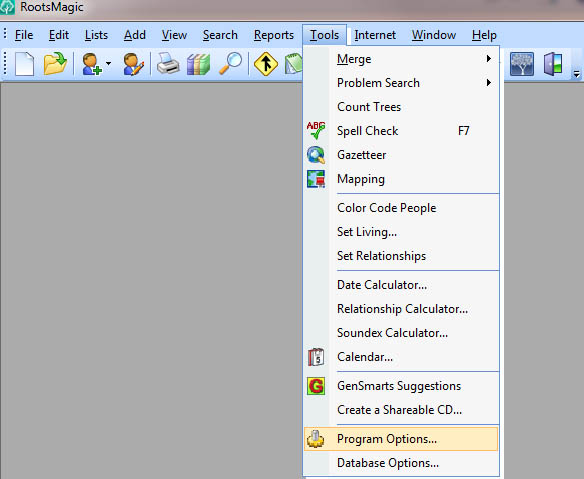Click the tree picture toolbar icon
The width and height of the screenshot is (584, 479).
[522, 64]
